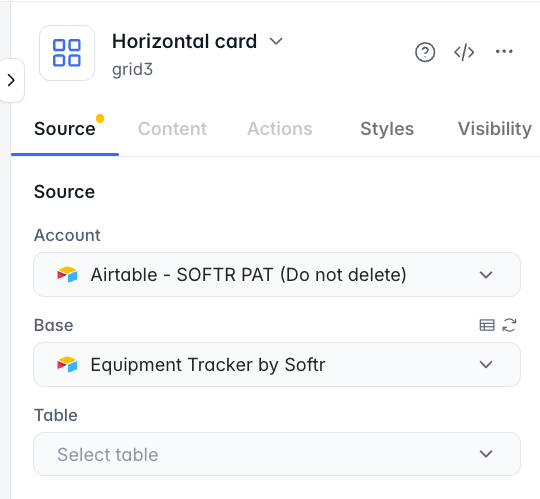Open the Select table dropdown
540x499 pixels.
tap(277, 454)
